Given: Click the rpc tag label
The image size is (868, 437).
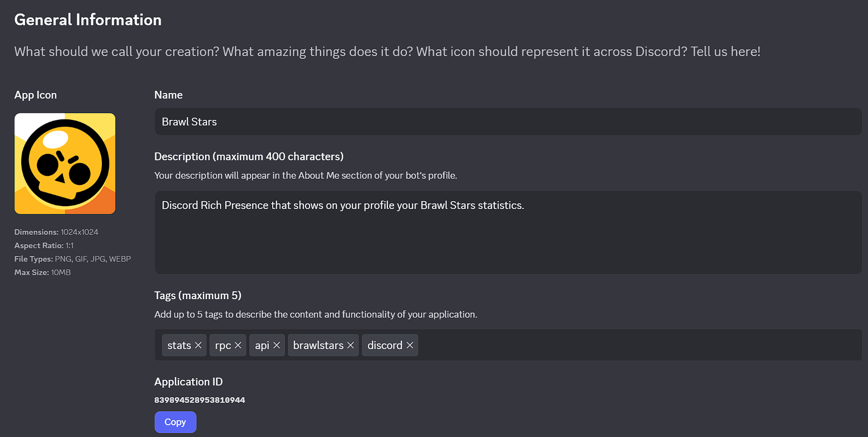Looking at the screenshot, I should pos(223,346).
